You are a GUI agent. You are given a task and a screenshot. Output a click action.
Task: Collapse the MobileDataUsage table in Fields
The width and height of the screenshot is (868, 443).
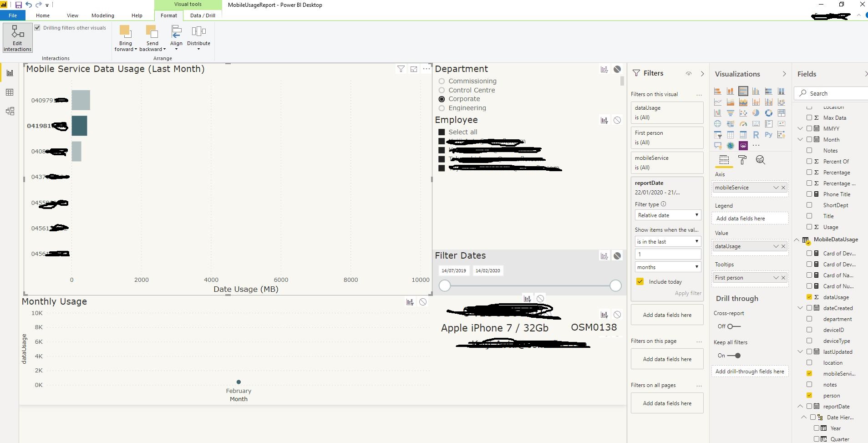(797, 239)
